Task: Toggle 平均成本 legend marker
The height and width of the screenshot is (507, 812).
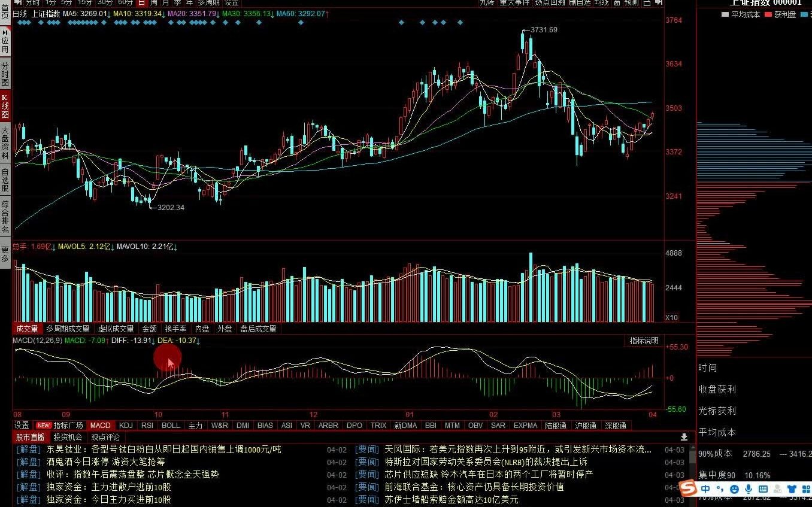Action: [x=726, y=14]
